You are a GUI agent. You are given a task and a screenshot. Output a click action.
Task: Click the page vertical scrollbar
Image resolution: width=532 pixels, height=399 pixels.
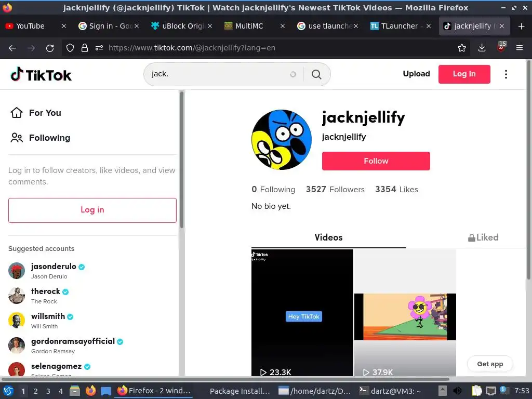(x=528, y=170)
